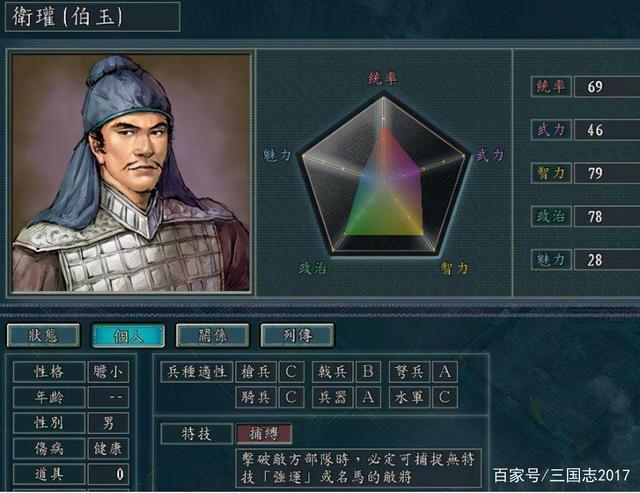640x493 pixels.
Task: Switch to the 狀態 tab
Action: tap(43, 335)
